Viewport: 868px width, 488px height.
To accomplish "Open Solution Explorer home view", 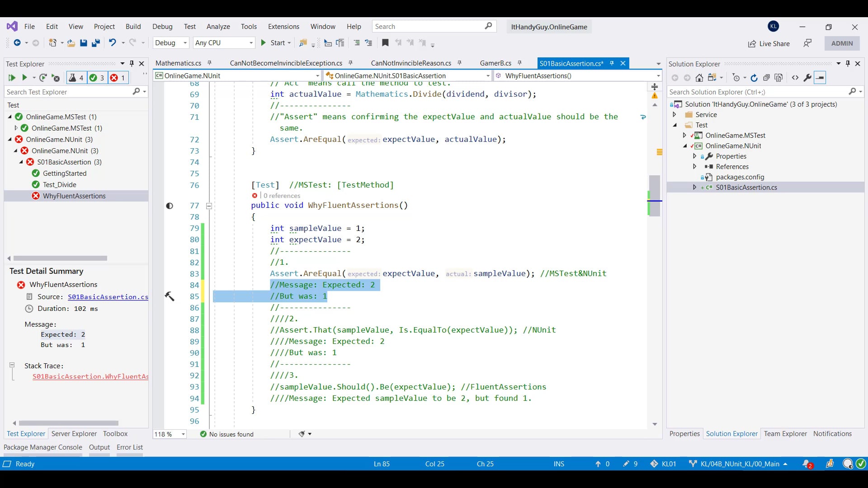I will (699, 77).
